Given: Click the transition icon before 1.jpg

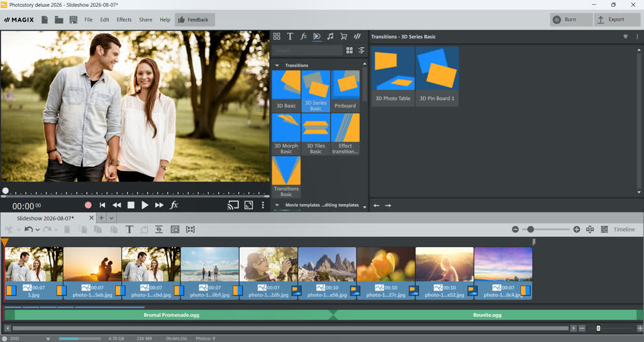Looking at the screenshot, I should [11, 290].
